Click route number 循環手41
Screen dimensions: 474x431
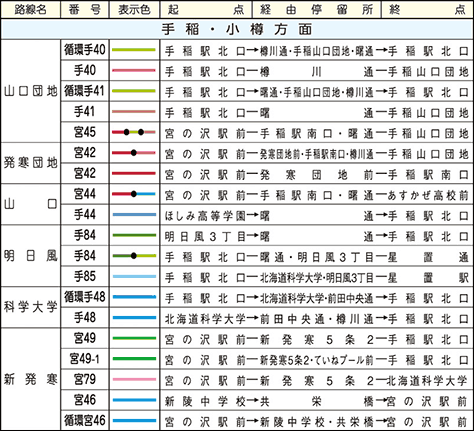tap(85, 91)
